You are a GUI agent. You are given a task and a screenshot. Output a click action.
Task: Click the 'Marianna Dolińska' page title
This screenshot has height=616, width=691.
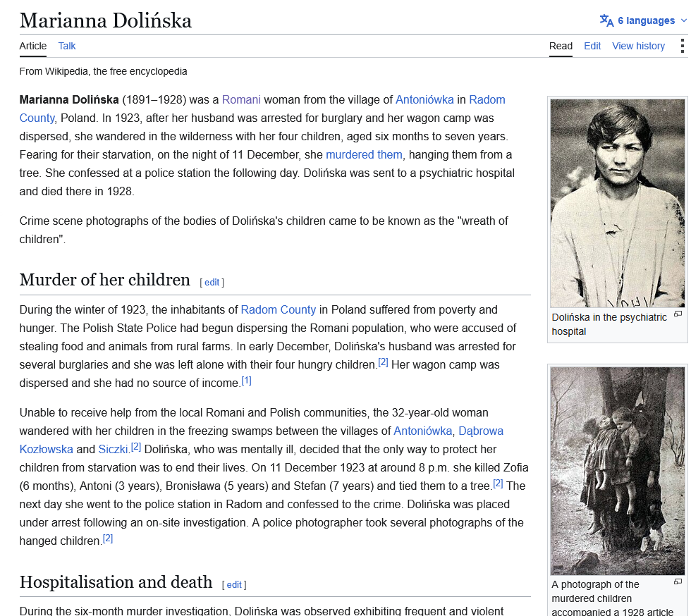[x=106, y=20]
